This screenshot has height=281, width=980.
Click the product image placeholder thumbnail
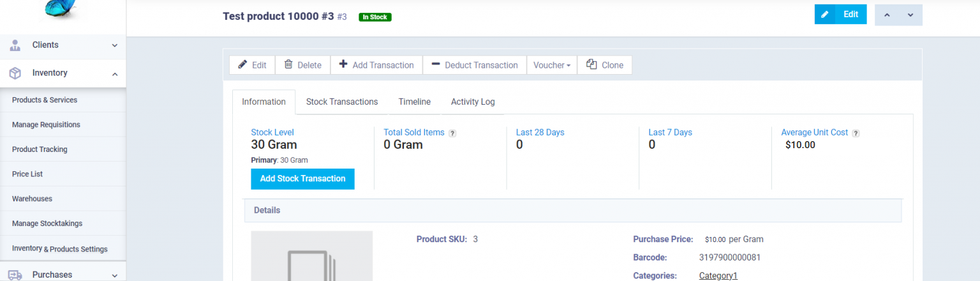[311, 257]
